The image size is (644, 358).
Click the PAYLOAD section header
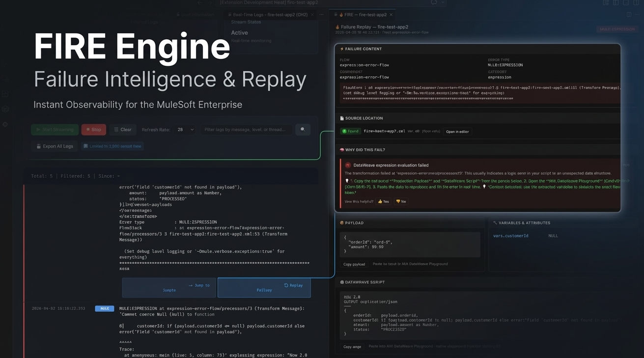[352, 223]
